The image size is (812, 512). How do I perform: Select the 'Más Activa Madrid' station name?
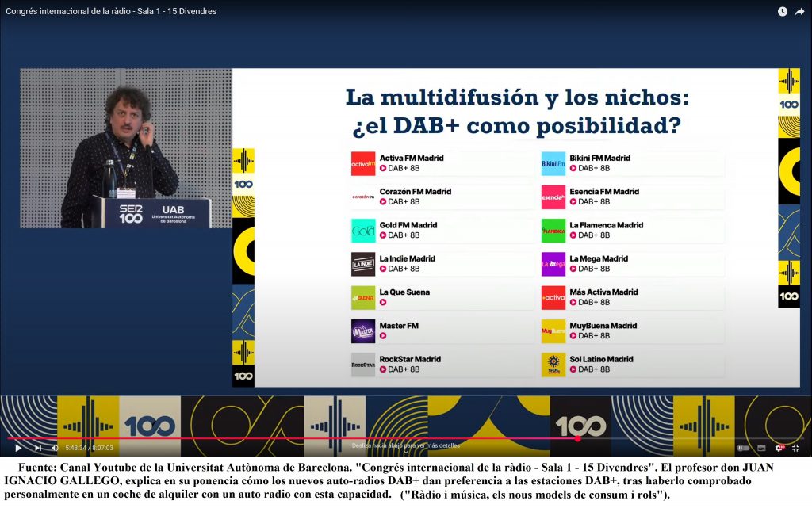(x=603, y=292)
